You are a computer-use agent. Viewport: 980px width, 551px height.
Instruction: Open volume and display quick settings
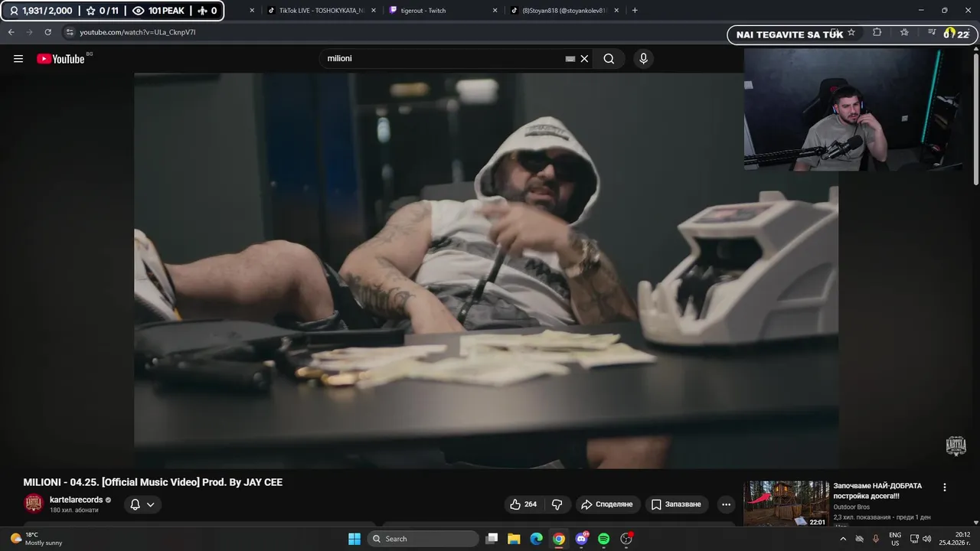920,539
